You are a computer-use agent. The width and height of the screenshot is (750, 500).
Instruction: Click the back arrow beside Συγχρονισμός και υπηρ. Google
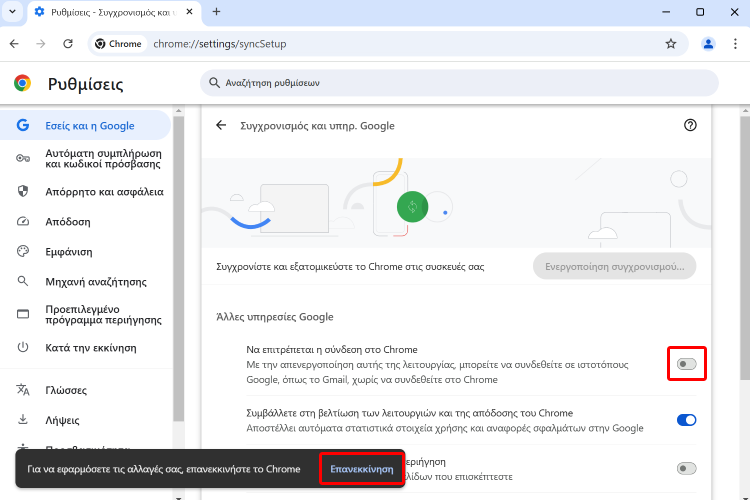(x=221, y=126)
